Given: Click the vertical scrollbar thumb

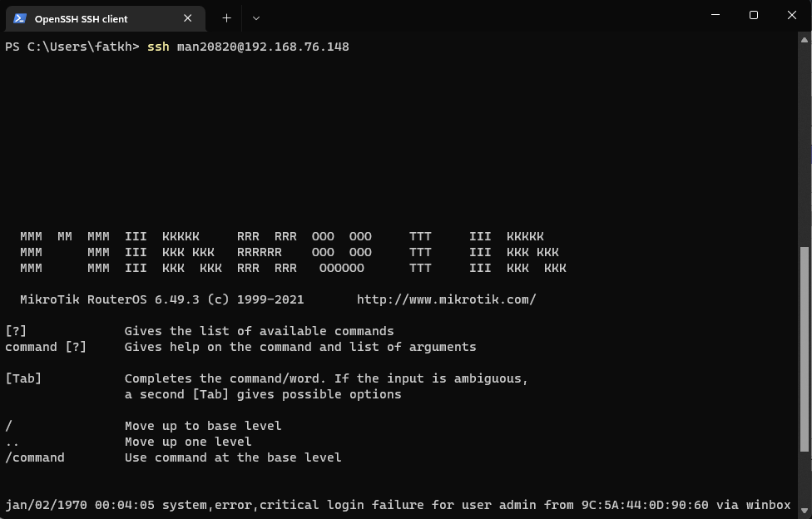Looking at the screenshot, I should tap(804, 349).
